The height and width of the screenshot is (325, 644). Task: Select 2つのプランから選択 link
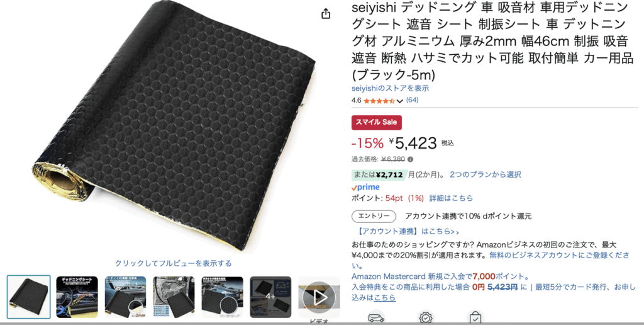[x=486, y=174]
